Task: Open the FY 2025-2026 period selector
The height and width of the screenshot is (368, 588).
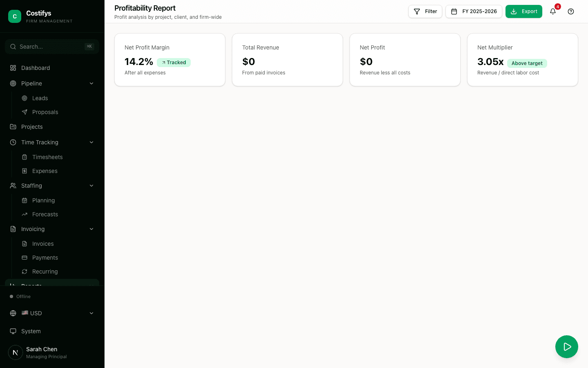Action: [474, 11]
